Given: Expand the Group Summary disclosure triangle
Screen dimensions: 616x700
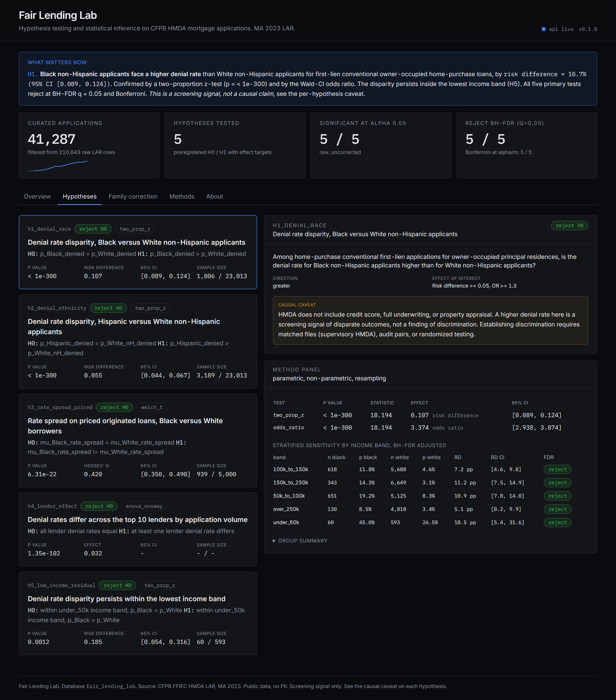Looking at the screenshot, I should 274,541.
